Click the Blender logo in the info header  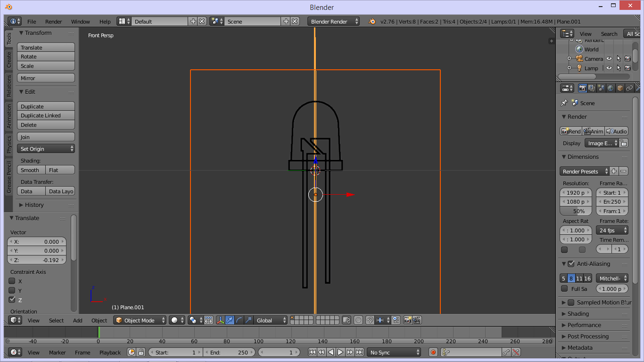coord(372,21)
